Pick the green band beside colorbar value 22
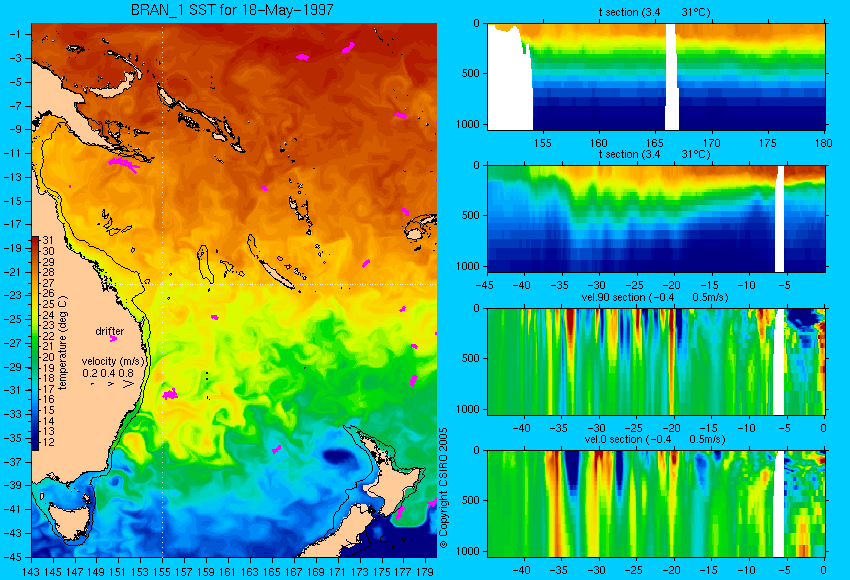The image size is (850, 580). point(35,336)
